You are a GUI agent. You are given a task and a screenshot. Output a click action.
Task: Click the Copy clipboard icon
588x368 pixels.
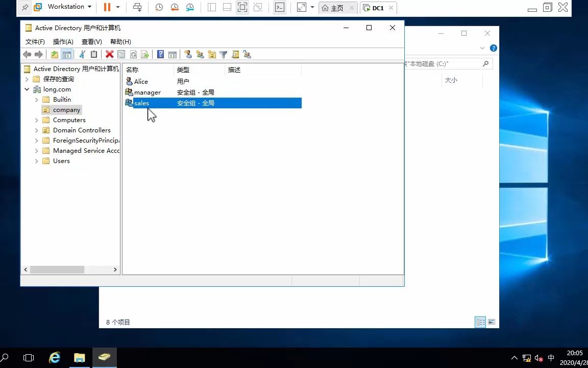point(94,55)
